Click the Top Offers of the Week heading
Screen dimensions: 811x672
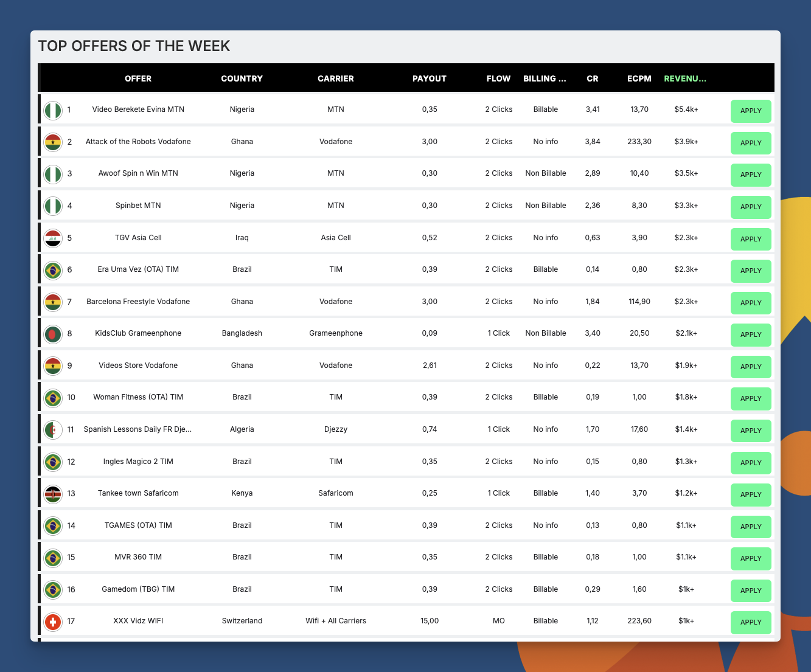click(134, 46)
